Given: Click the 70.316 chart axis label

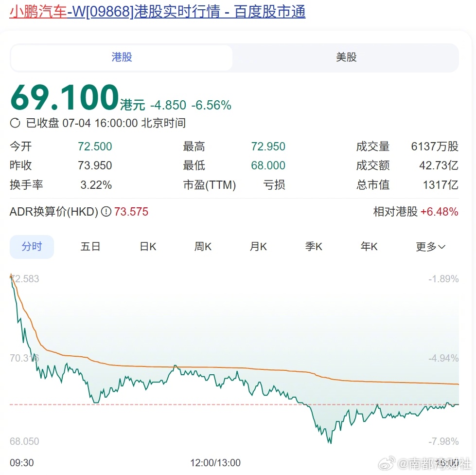Looking at the screenshot, I should click(24, 358).
